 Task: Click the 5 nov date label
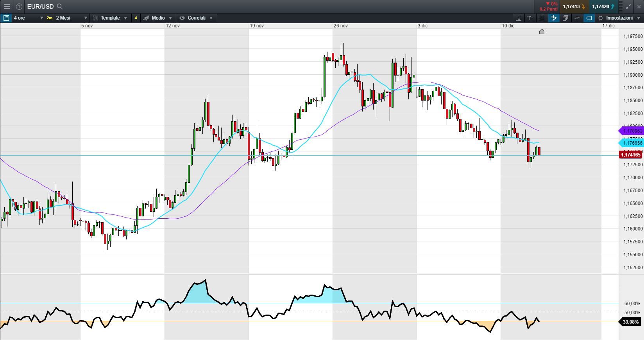click(x=87, y=26)
